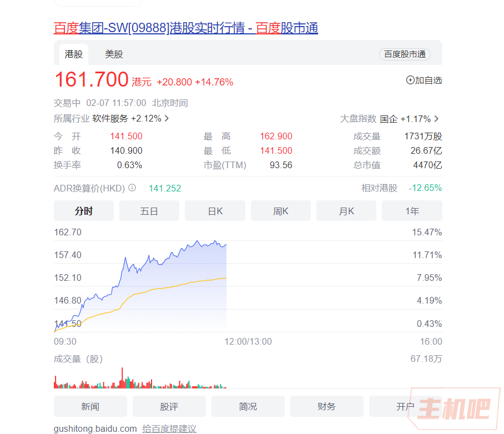The width and height of the screenshot is (504, 434).
Task: Switch to the 港股 tab
Action: click(x=74, y=54)
